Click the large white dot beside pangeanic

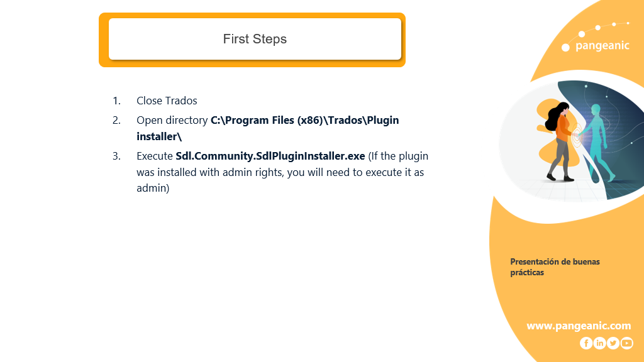tap(565, 48)
